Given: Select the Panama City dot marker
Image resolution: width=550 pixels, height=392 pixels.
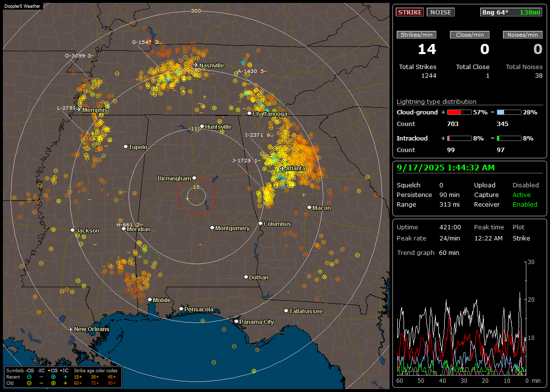Looking at the screenshot, I should click(236, 321).
